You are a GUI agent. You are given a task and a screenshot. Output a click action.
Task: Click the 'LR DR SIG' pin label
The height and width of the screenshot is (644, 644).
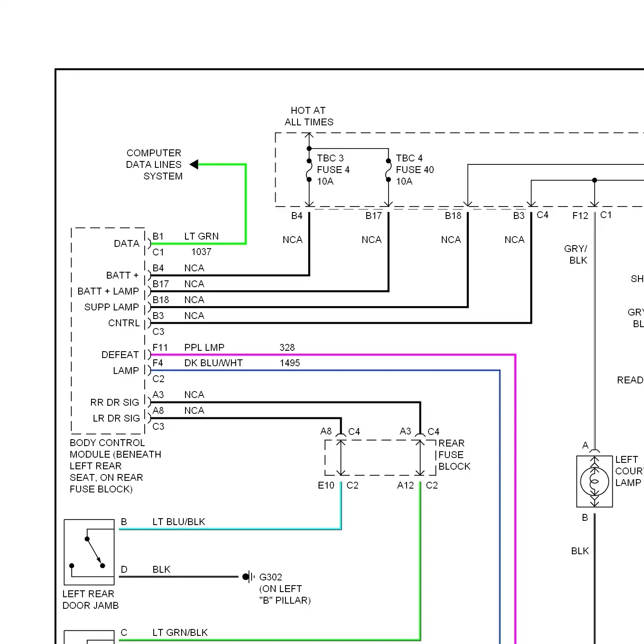[116, 418]
